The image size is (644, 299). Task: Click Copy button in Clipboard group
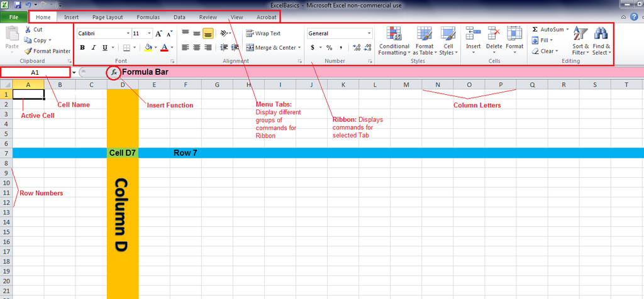pyautogui.click(x=37, y=40)
